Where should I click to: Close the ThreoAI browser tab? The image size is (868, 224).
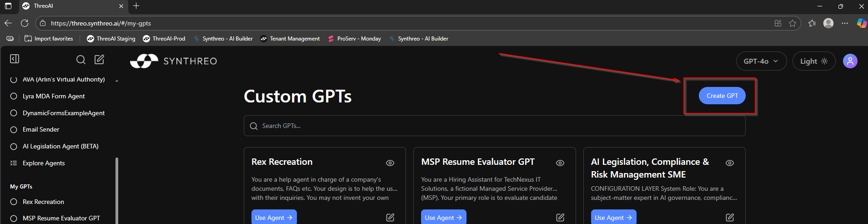[x=121, y=6]
